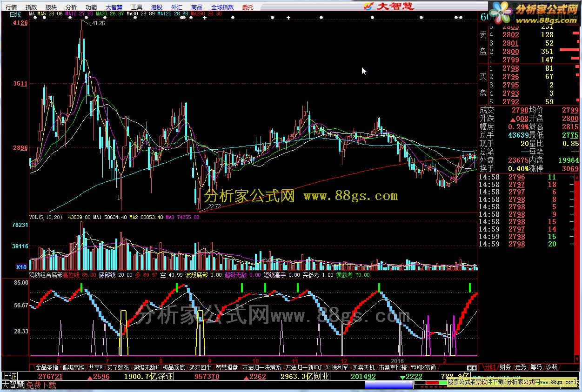Switch to the 走势 side tab

click(521, 367)
